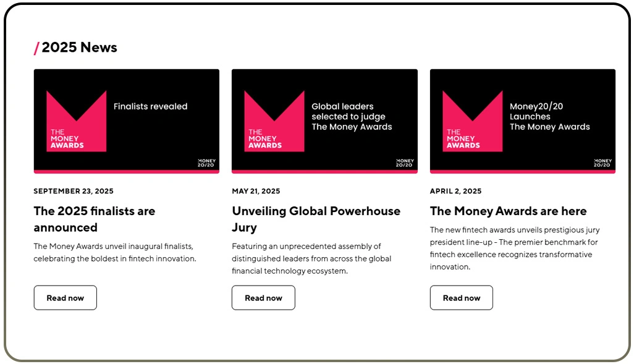Image resolution: width=634 pixels, height=364 pixels.
Task: Click the Money20/20 logo on the Finalists card
Action: tap(206, 162)
